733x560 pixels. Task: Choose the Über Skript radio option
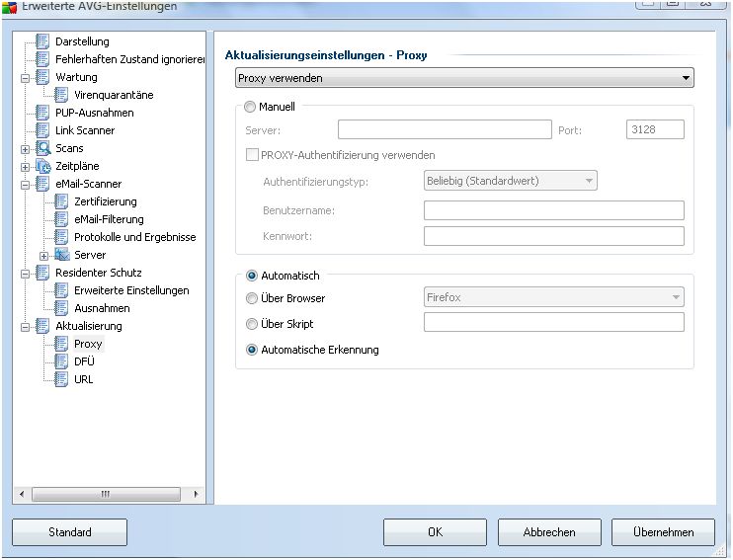252,324
